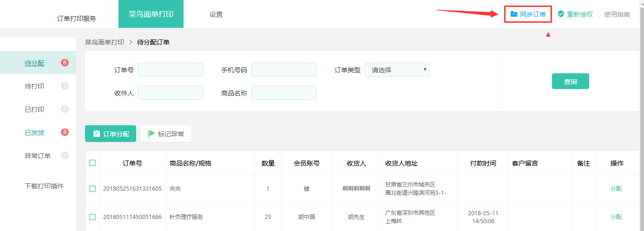
Task: Open 下载打印插件 in the sidebar
Action: coord(44,186)
